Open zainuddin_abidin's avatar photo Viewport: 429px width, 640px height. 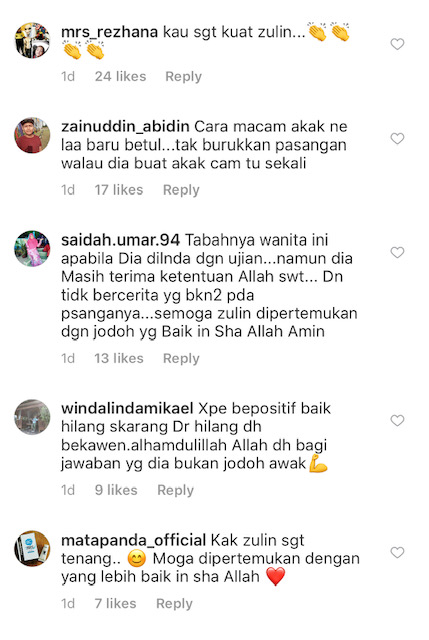point(32,135)
